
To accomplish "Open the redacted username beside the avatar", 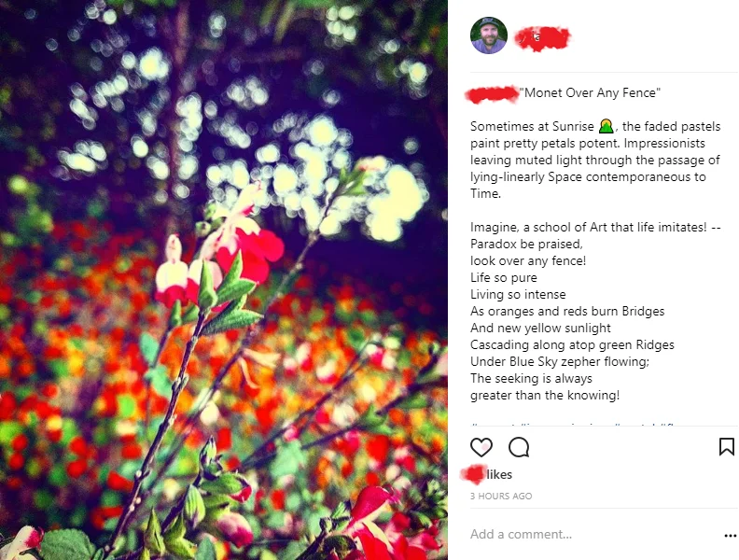I will coord(542,38).
